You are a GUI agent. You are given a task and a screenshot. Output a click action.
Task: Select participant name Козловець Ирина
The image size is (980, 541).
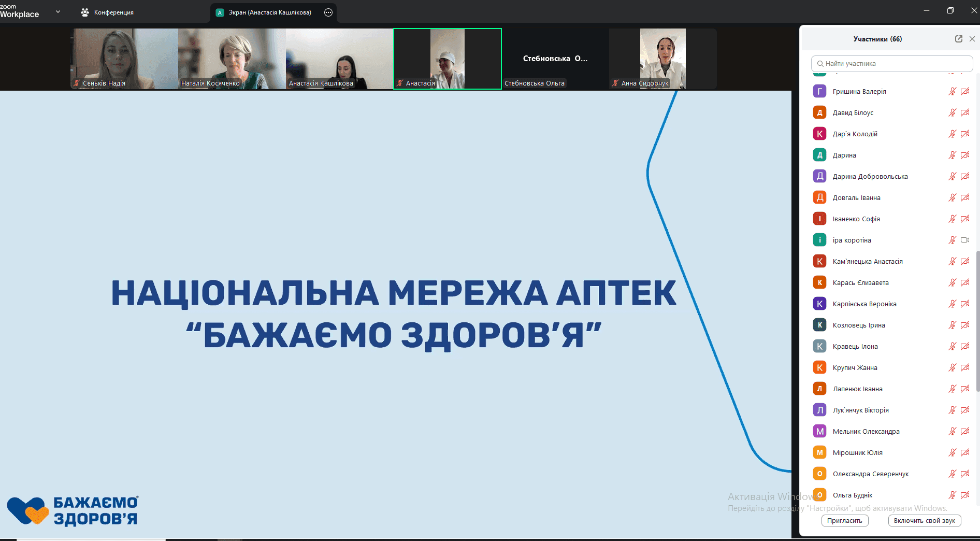pos(859,325)
